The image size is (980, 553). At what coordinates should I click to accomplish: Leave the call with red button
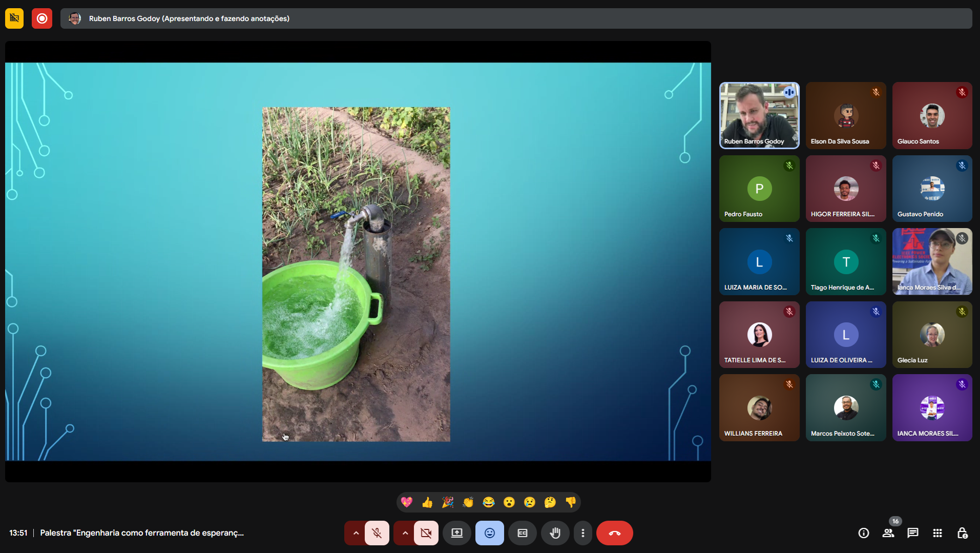click(x=614, y=533)
